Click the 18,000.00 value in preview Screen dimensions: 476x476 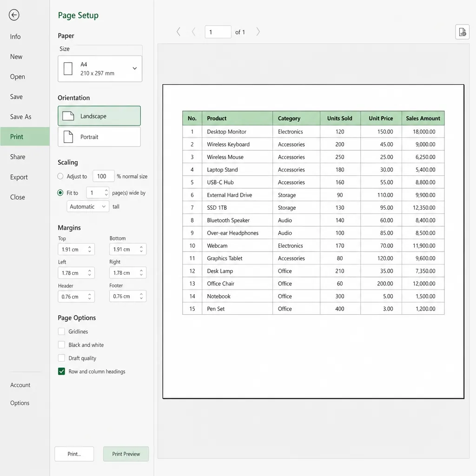tap(424, 132)
